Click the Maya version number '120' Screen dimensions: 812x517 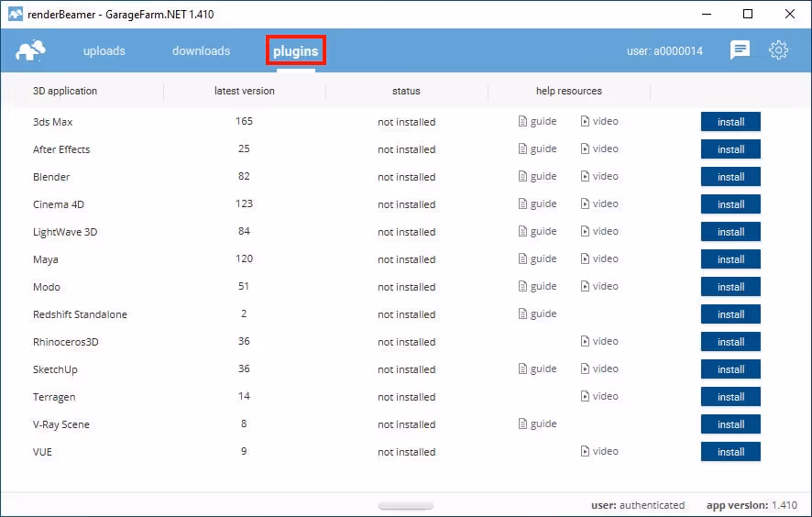click(x=244, y=258)
